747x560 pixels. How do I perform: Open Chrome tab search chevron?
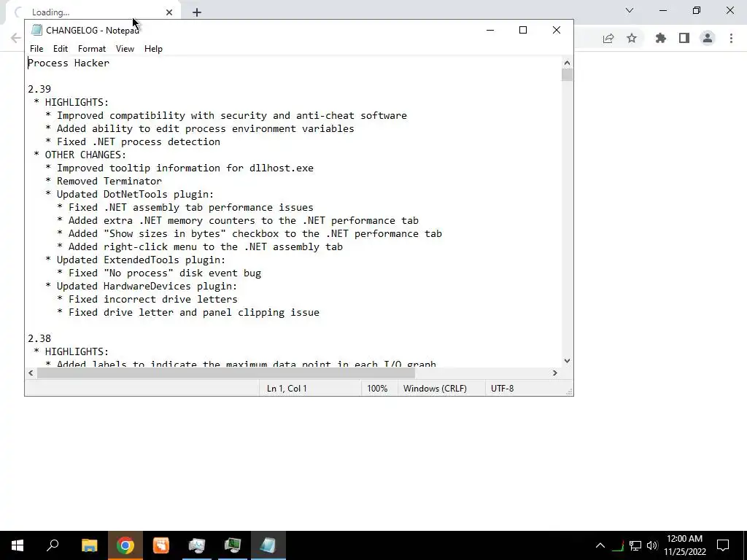[x=630, y=10]
